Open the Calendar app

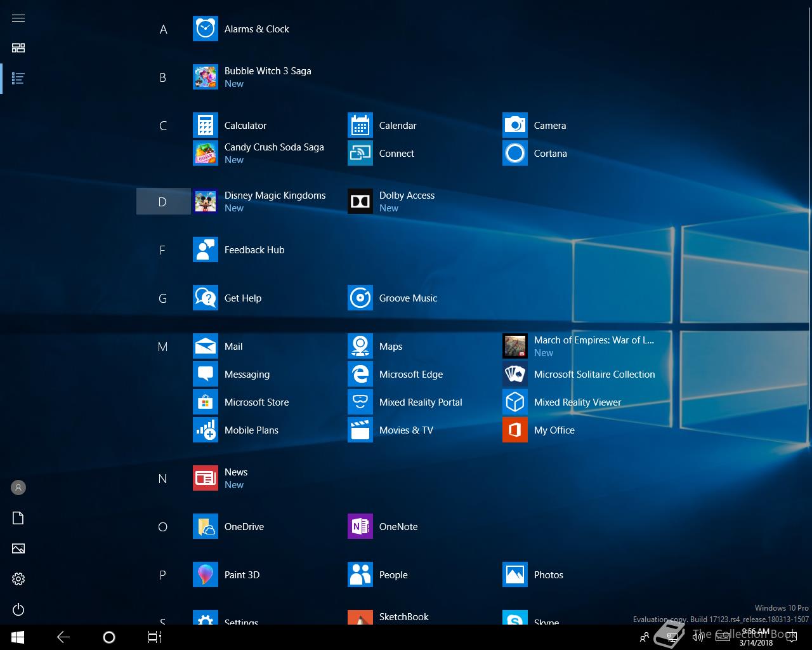click(422, 126)
